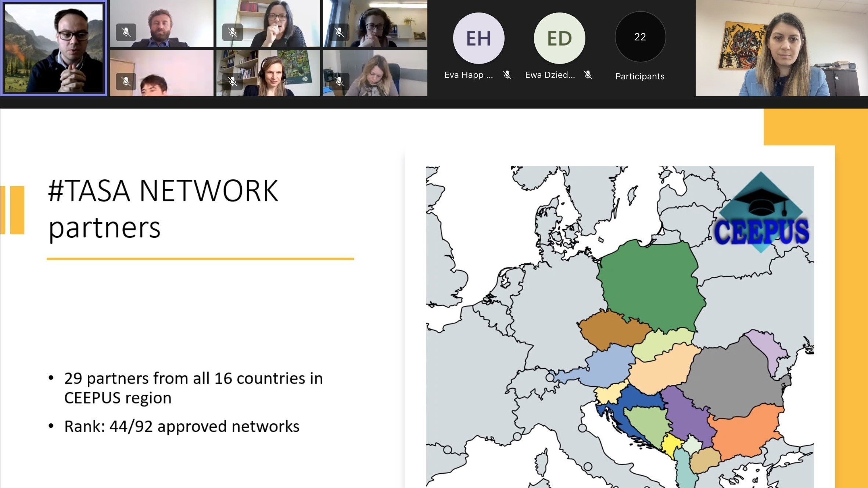Click the ED avatar circle

tap(559, 38)
